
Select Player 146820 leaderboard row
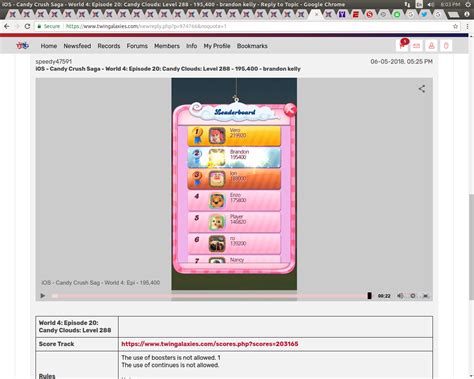(234, 222)
